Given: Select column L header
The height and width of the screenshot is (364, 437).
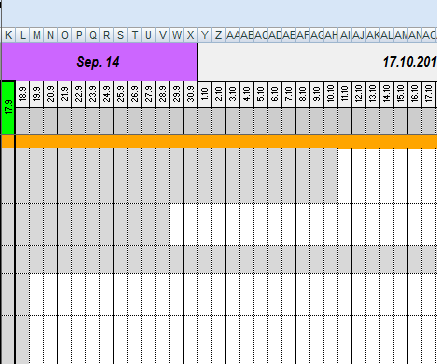Looking at the screenshot, I should (23, 35).
